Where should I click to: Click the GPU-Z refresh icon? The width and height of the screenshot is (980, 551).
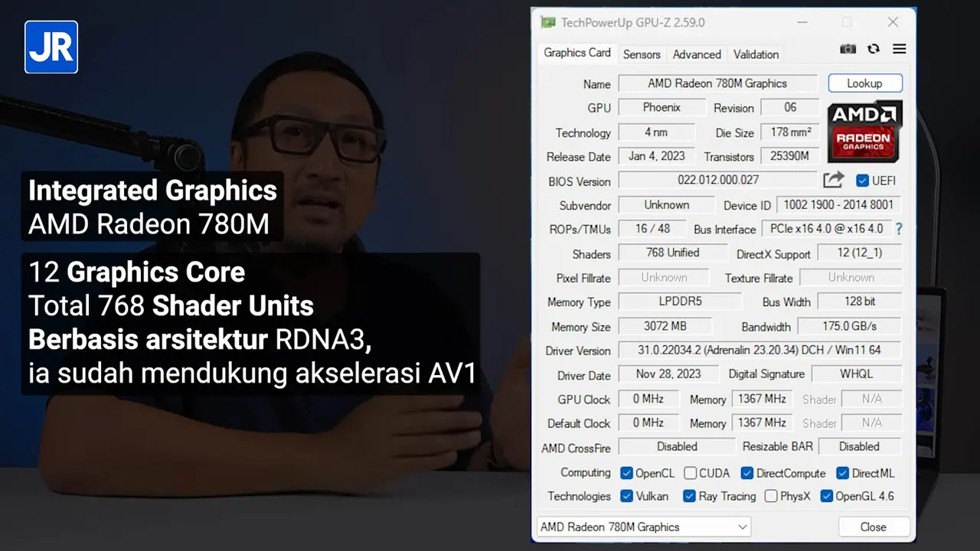point(874,49)
